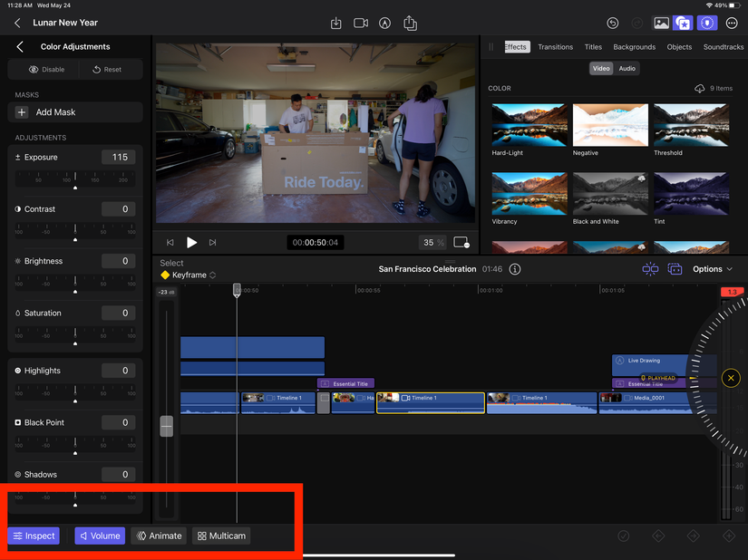Open the viewer display options icon
This screenshot has height=560, width=748.
point(461,243)
